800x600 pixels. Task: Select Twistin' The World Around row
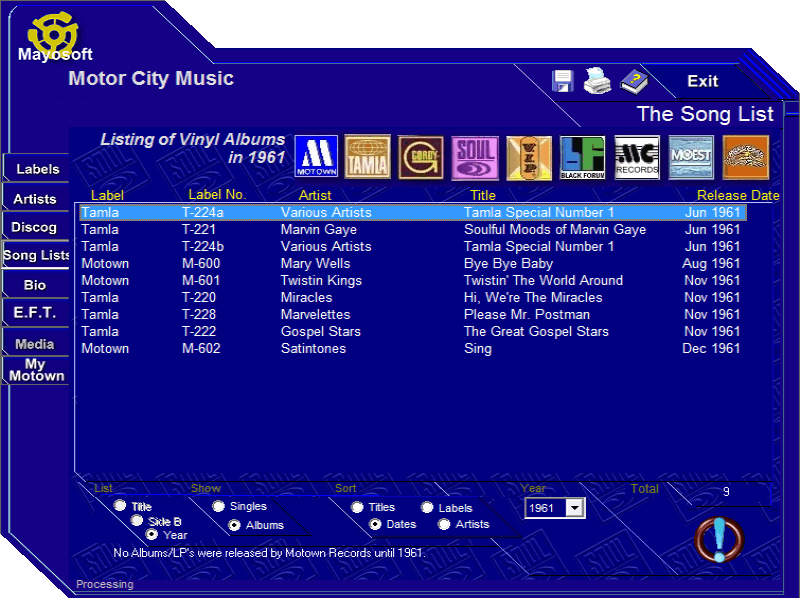(413, 281)
